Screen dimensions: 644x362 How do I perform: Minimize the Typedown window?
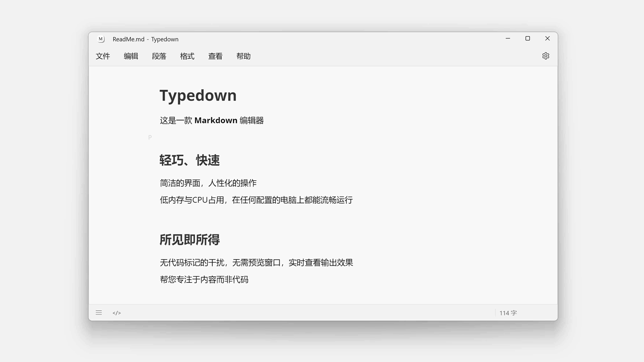point(508,38)
